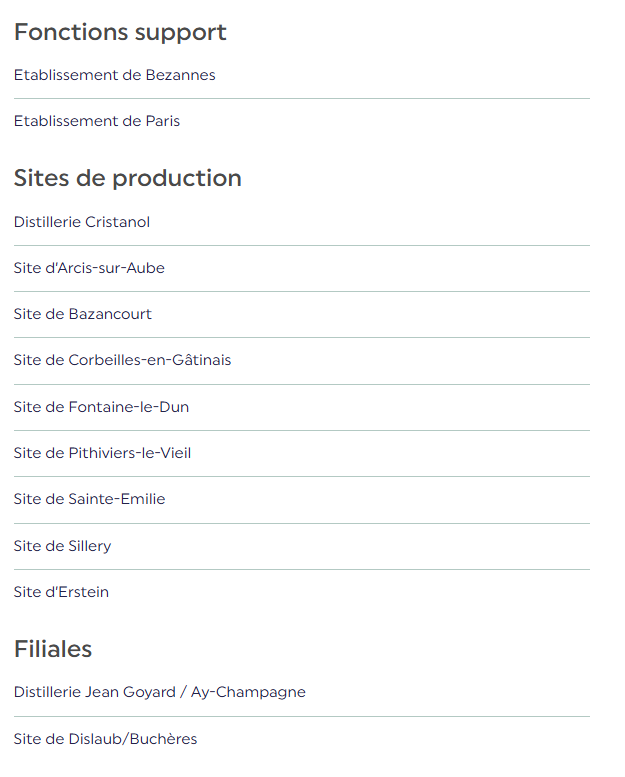
Task: Select Site d'Erstein entry
Action: point(61,592)
